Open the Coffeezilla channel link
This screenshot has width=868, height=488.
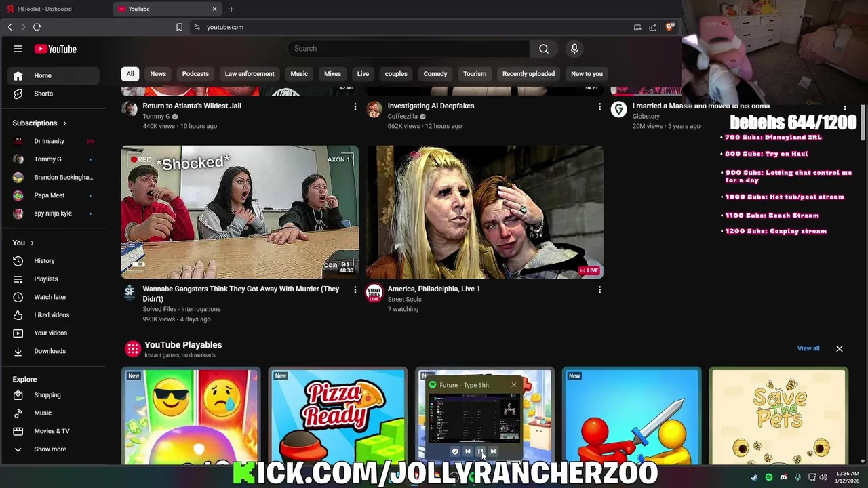402,117
